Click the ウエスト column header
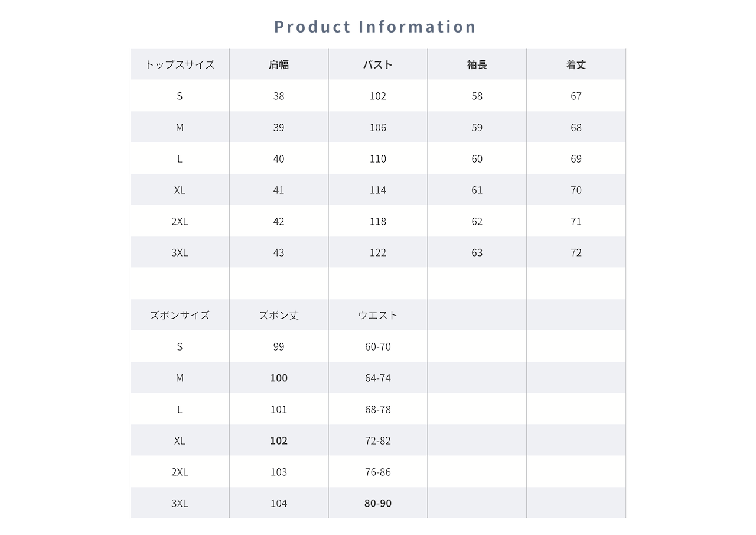 point(378,315)
